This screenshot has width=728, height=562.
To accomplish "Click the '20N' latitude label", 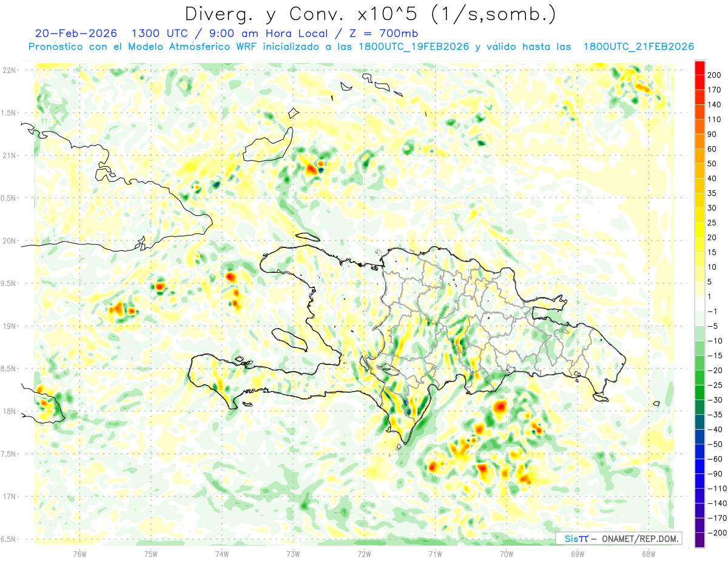I will tap(8, 241).
